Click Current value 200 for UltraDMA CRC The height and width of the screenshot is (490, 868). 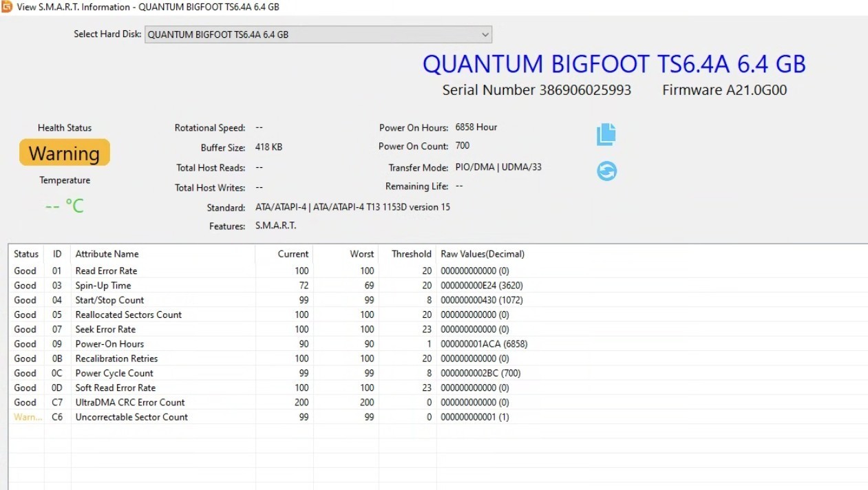tap(301, 403)
